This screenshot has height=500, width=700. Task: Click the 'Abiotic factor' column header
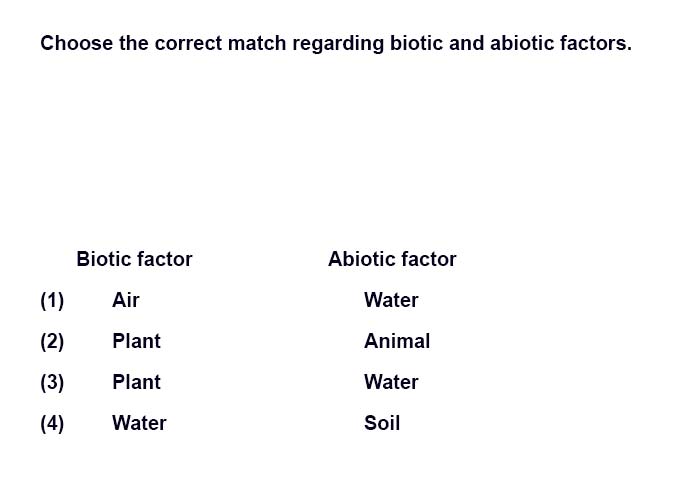click(x=392, y=259)
